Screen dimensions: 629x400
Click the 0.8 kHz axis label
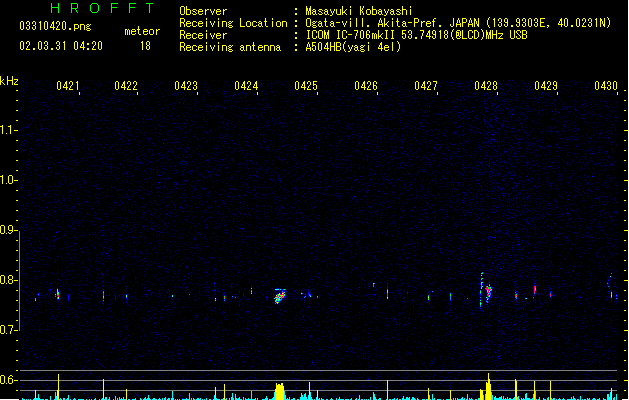click(8, 280)
